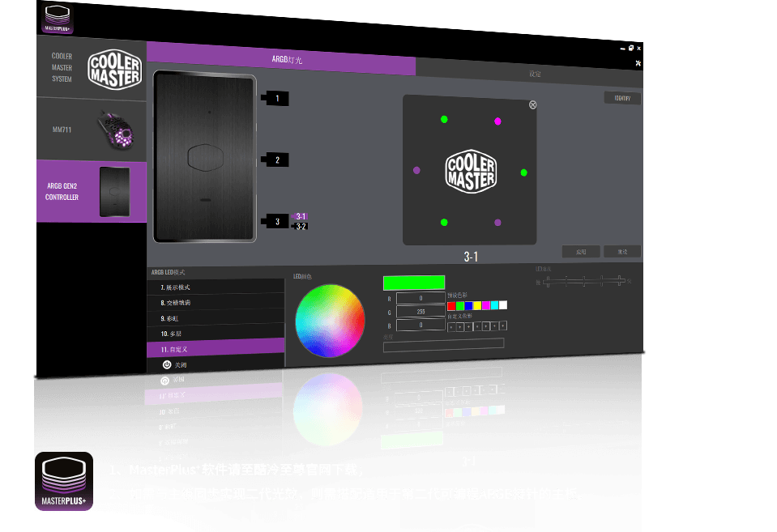Click the fourth custom color plus slot
Screen dimensions: 777x532
[x=477, y=326]
